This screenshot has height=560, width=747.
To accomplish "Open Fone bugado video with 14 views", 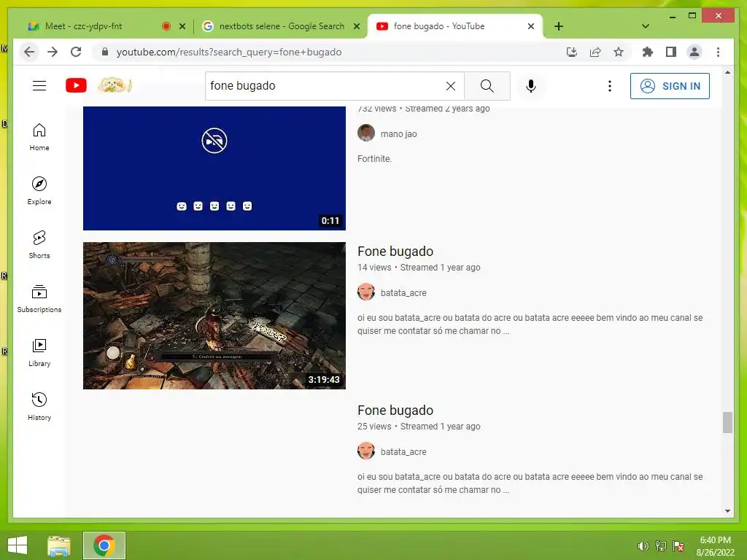I will click(395, 252).
